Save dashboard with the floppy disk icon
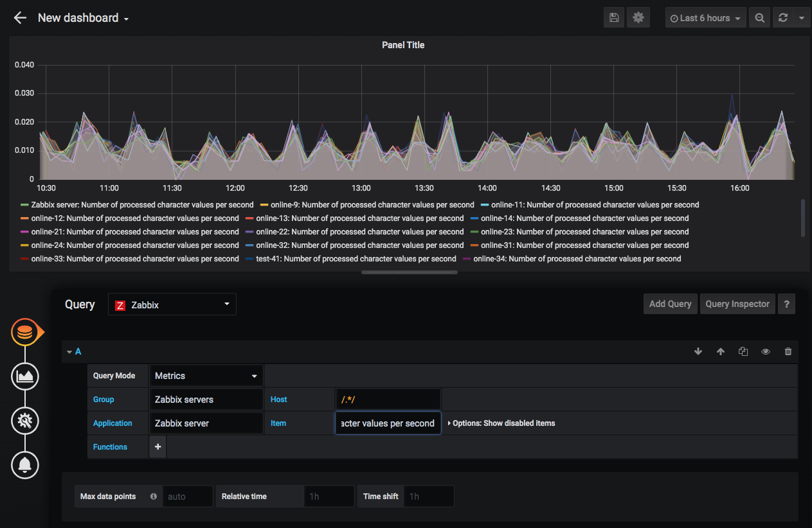 pos(614,18)
